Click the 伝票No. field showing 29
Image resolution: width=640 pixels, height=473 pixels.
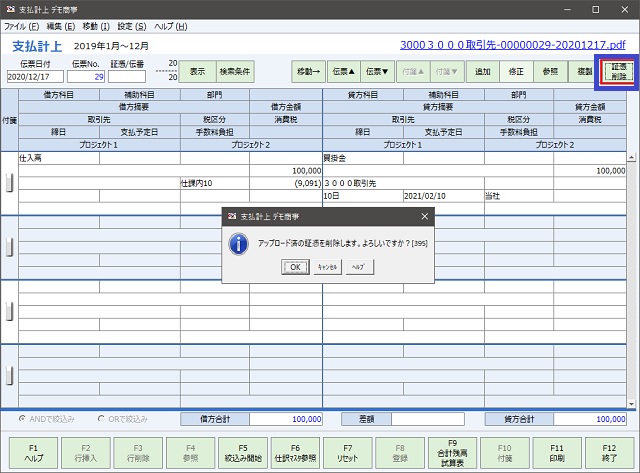click(x=86, y=76)
